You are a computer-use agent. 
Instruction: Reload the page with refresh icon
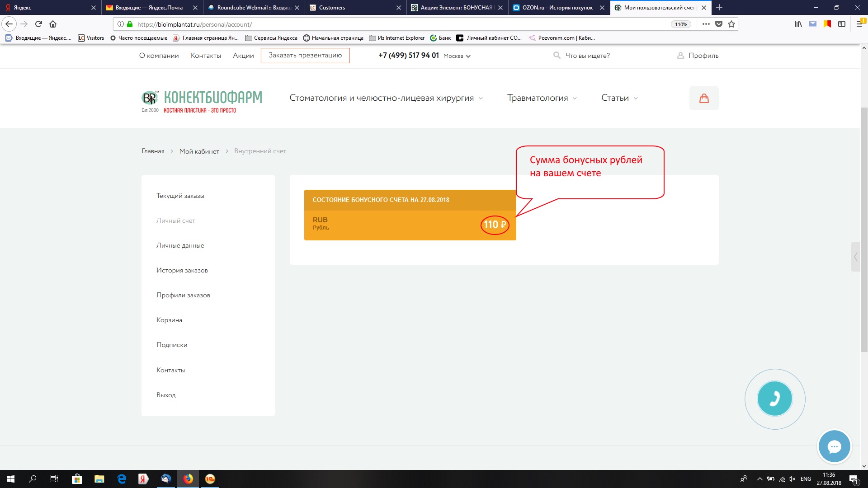tap(38, 24)
